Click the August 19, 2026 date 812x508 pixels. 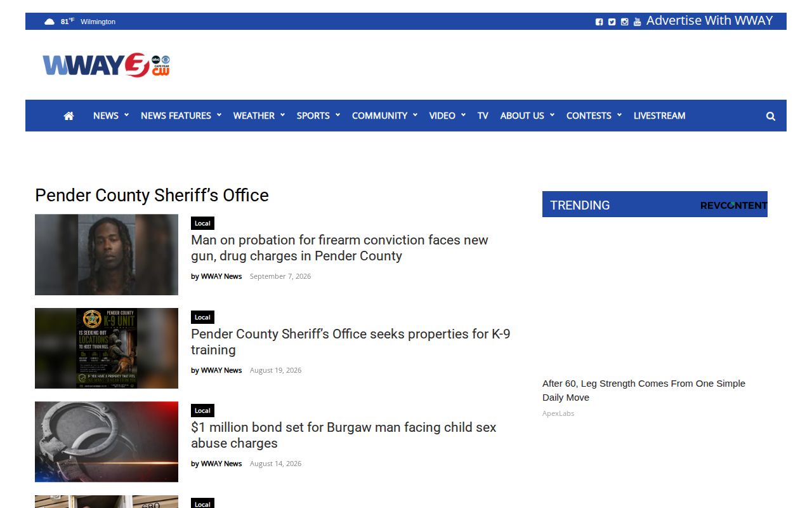click(275, 370)
